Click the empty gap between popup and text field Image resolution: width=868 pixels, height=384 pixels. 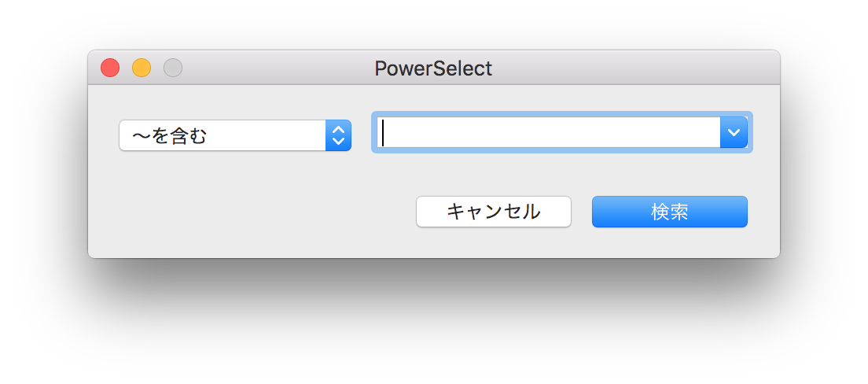pos(361,135)
